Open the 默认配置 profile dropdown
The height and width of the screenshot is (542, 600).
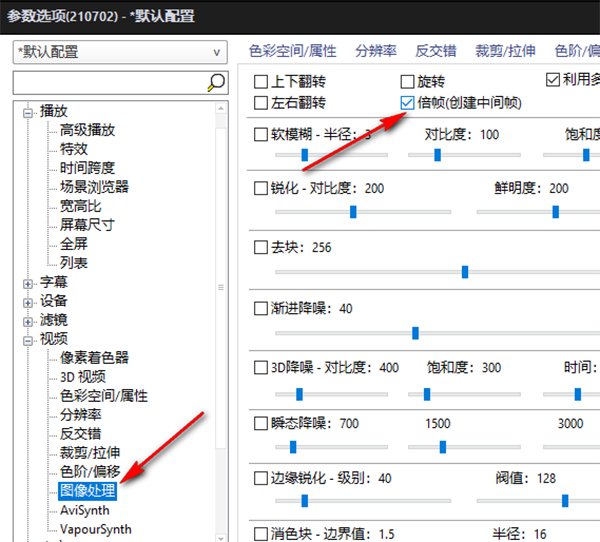[120, 52]
